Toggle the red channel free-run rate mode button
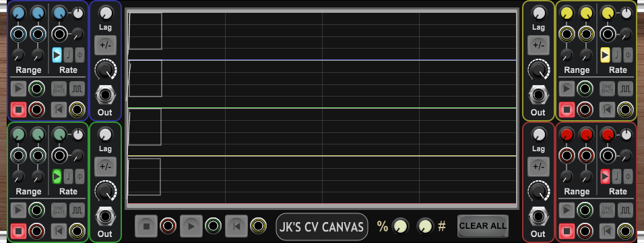The height and width of the screenshot is (243, 644). [605, 177]
